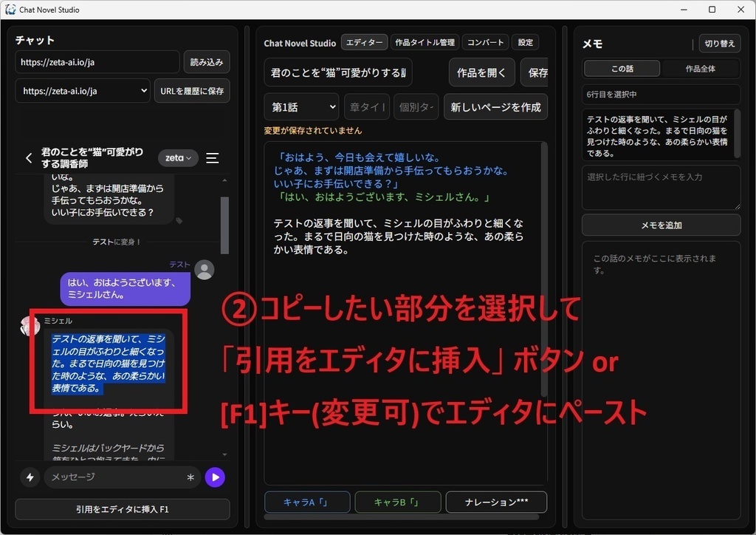The image size is (756, 535).
Task: Click the テストに変身！ chat notice
Action: tap(116, 242)
